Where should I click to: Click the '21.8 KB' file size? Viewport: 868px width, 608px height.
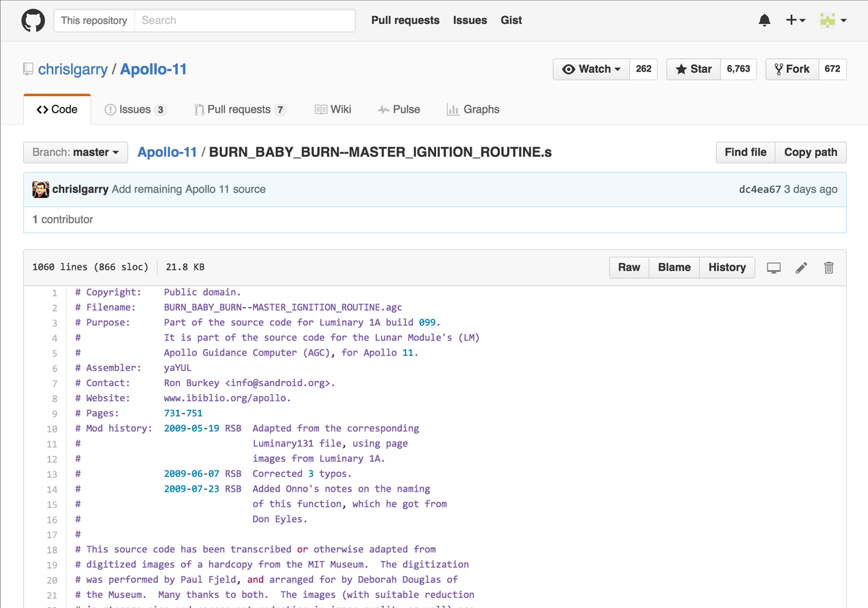185,267
